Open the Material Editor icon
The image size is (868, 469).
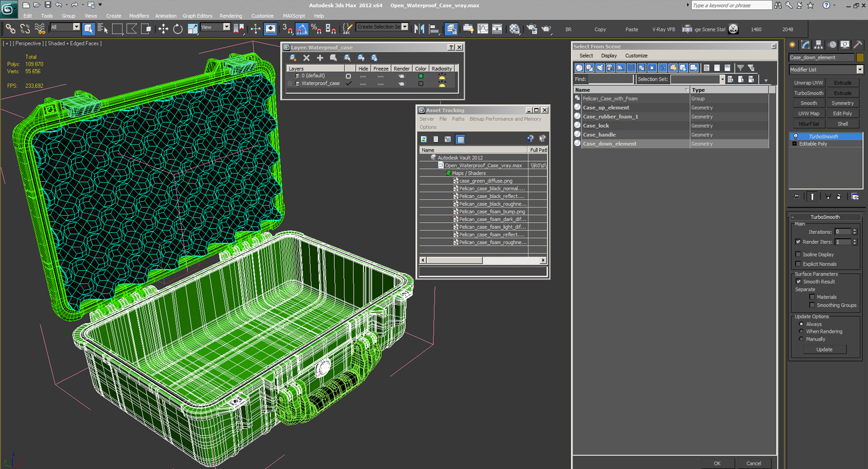514,29
